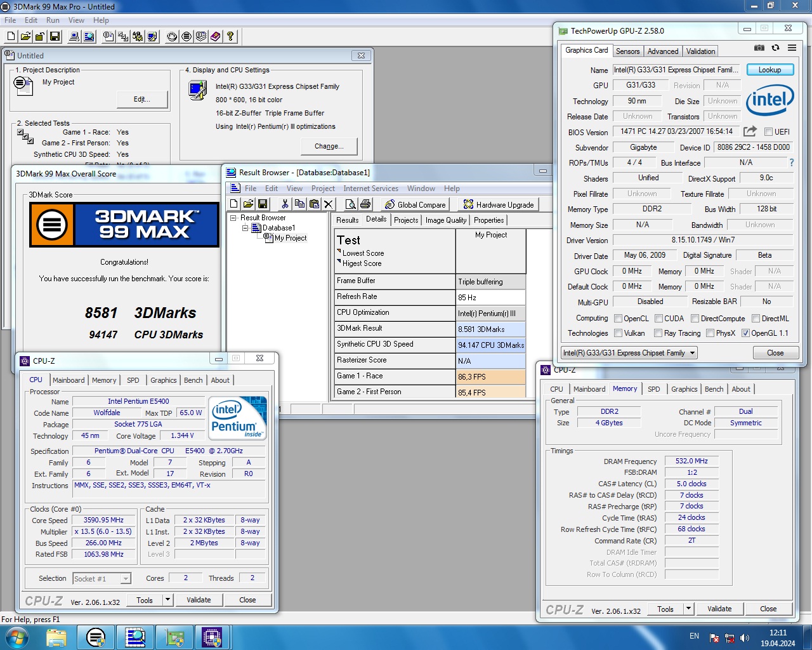This screenshot has width=812, height=650.
Task: Click New project icon in 3DMark toolbar
Action: coord(11,36)
